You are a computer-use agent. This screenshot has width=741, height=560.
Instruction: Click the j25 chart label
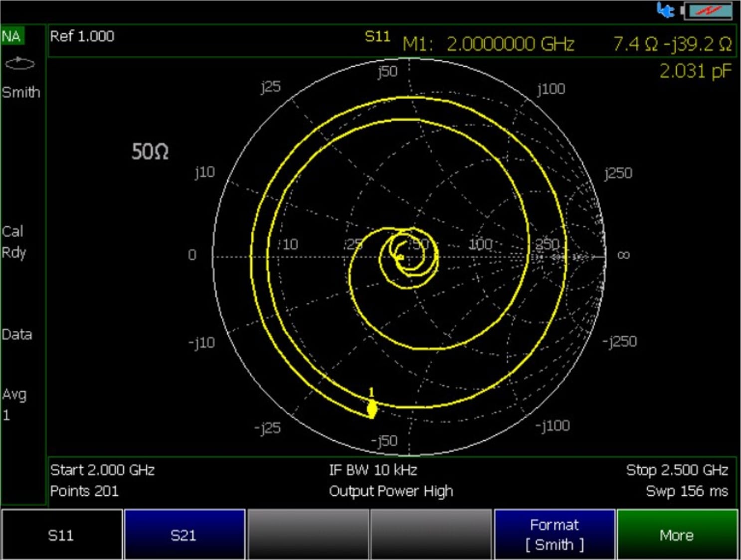click(x=271, y=87)
